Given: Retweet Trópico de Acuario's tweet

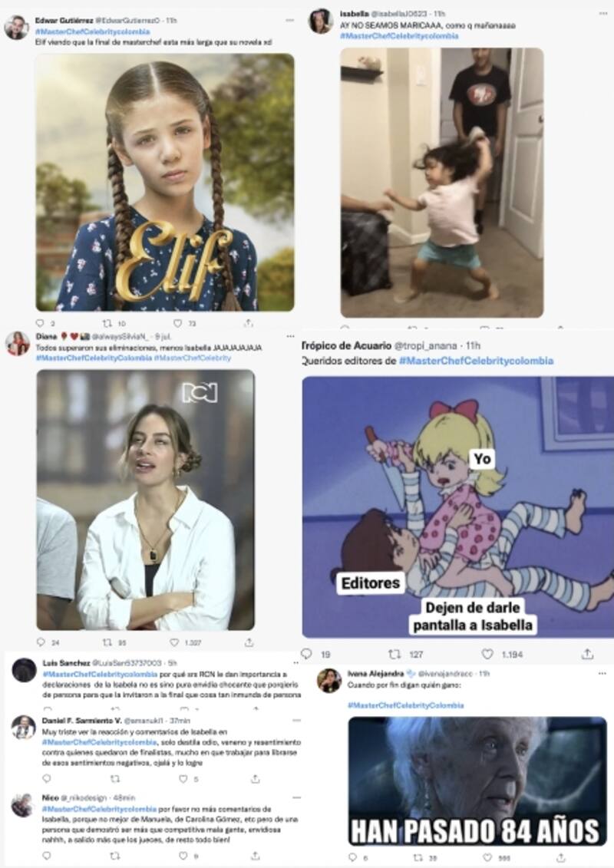Looking at the screenshot, I should 394,654.
